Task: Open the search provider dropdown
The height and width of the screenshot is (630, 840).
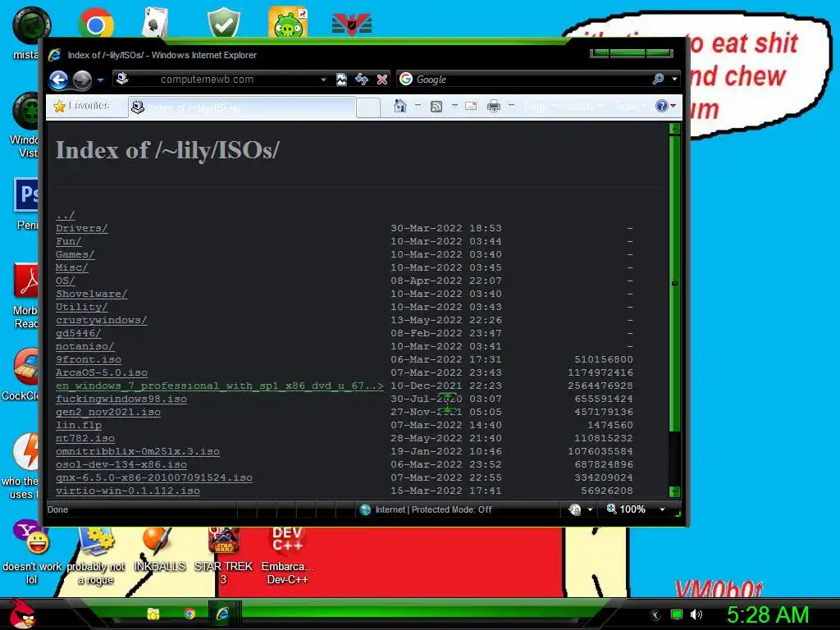Action: (674, 80)
